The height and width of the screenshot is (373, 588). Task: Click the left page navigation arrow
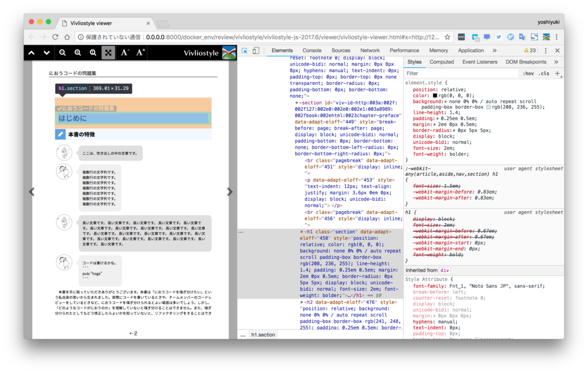click(32, 192)
